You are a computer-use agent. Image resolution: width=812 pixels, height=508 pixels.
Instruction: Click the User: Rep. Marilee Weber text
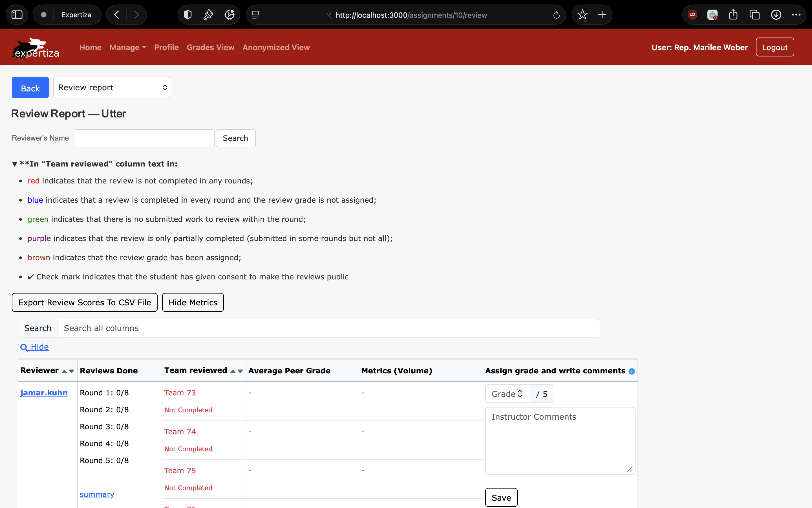click(700, 47)
